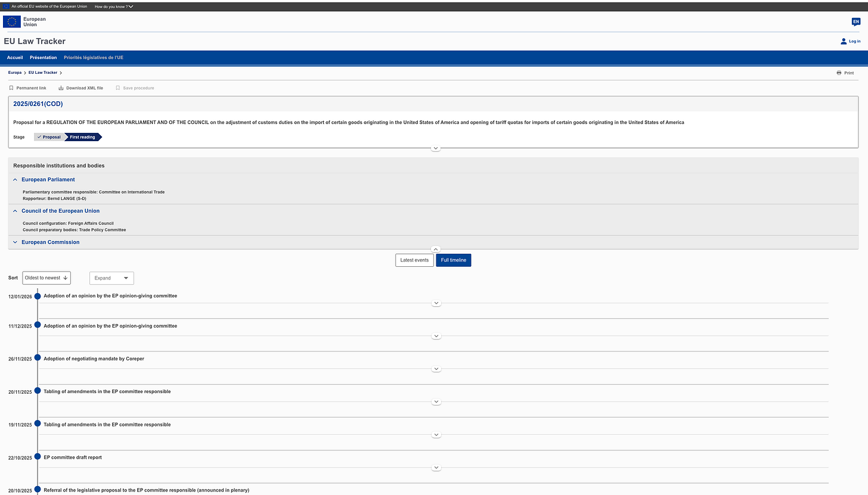
Task: Expand the 11/12/2025 opinion adoption event
Action: coord(436,336)
